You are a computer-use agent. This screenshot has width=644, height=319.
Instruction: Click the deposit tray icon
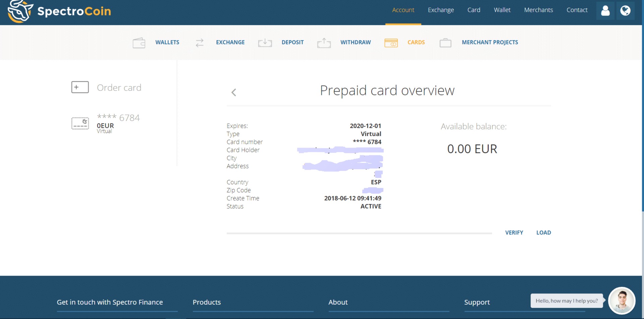point(265,43)
